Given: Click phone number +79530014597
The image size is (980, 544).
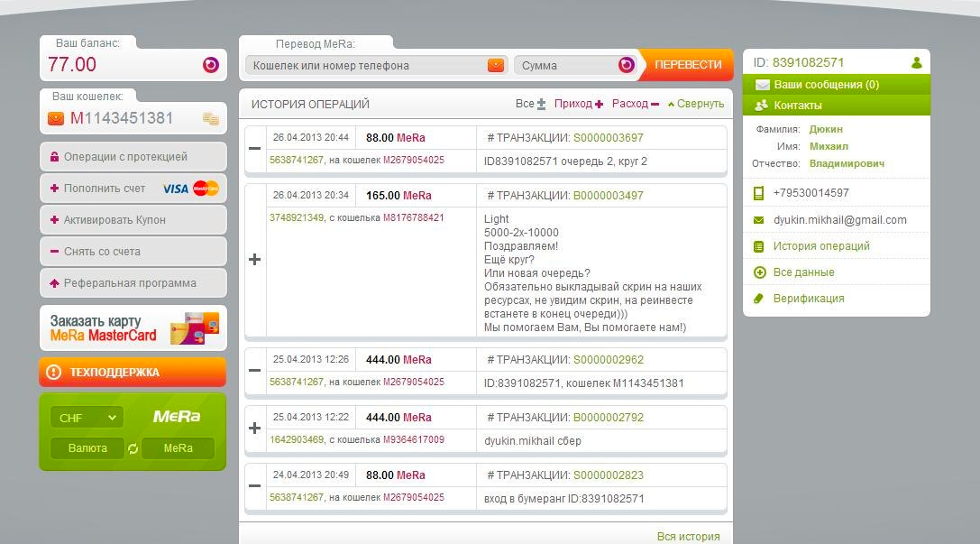Looking at the screenshot, I should point(811,192).
